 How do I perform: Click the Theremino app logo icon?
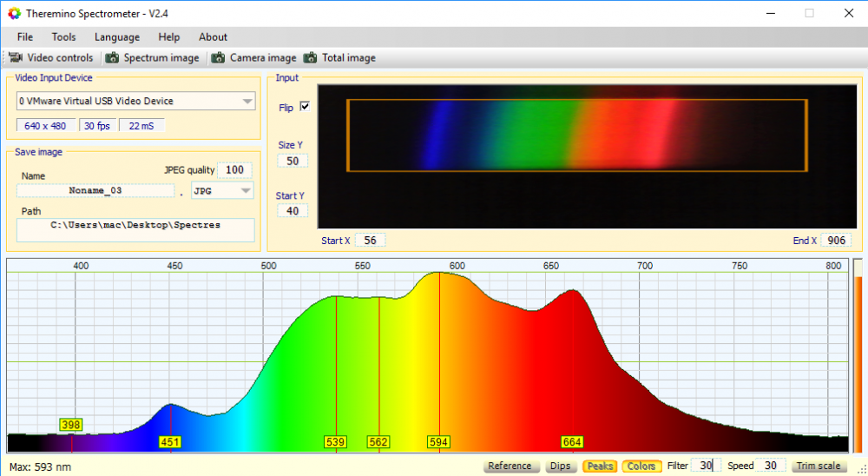click(x=14, y=13)
